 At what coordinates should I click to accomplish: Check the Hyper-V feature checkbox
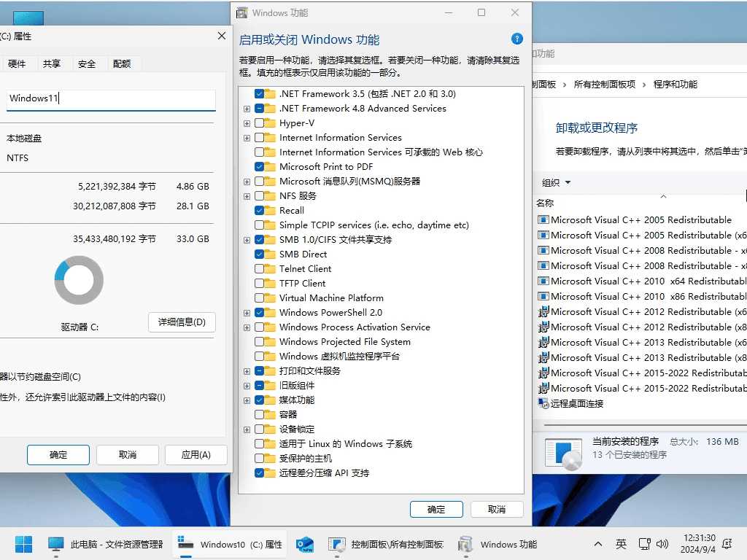click(x=263, y=122)
